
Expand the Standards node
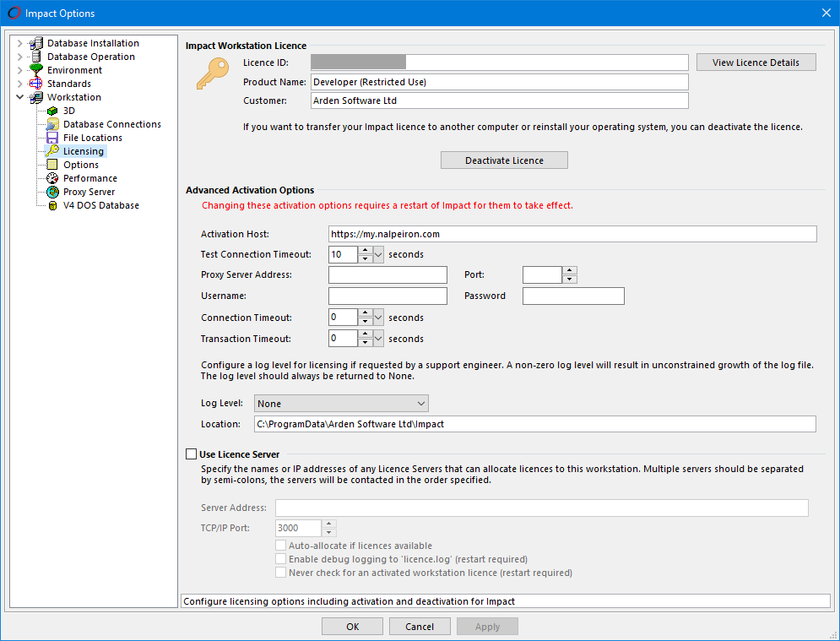point(19,84)
